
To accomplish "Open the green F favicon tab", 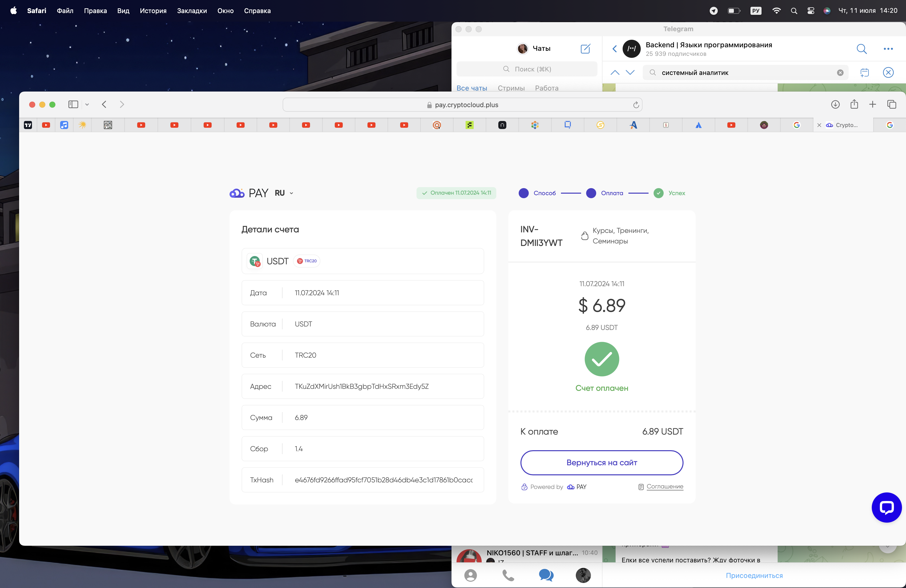I will click(x=469, y=125).
